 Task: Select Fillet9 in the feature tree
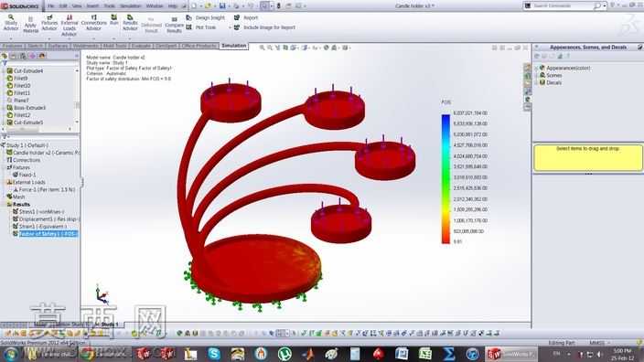click(17, 79)
